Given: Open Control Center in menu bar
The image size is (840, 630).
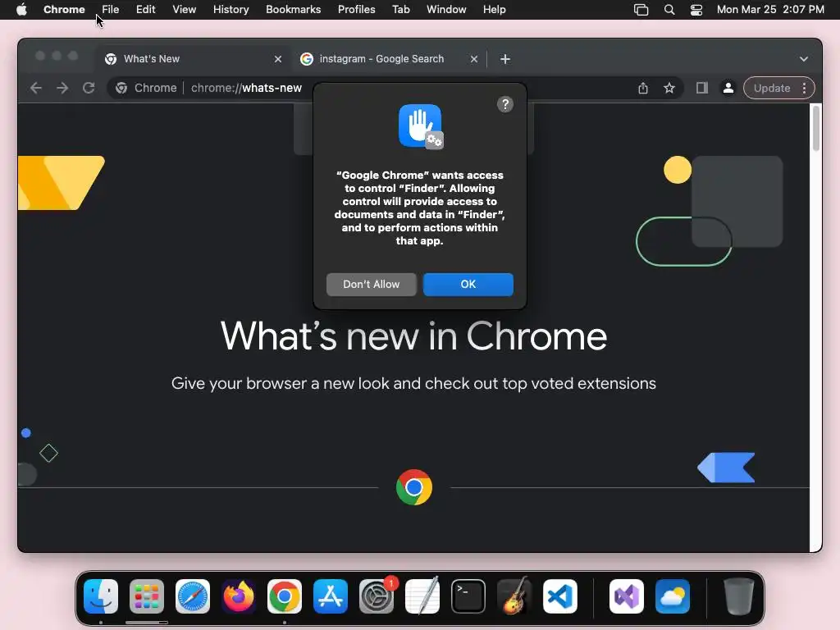Looking at the screenshot, I should (x=696, y=10).
